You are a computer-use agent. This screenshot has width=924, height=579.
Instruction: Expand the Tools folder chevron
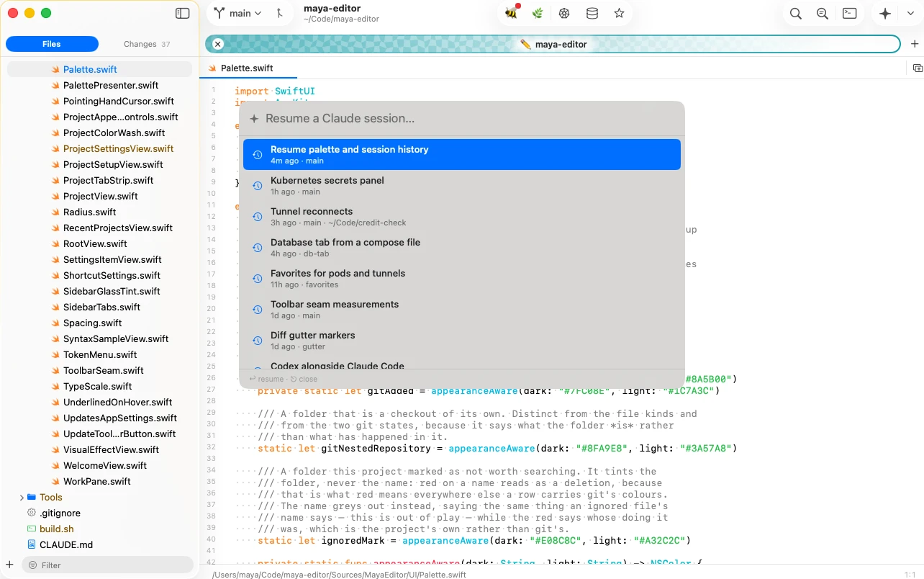21,498
